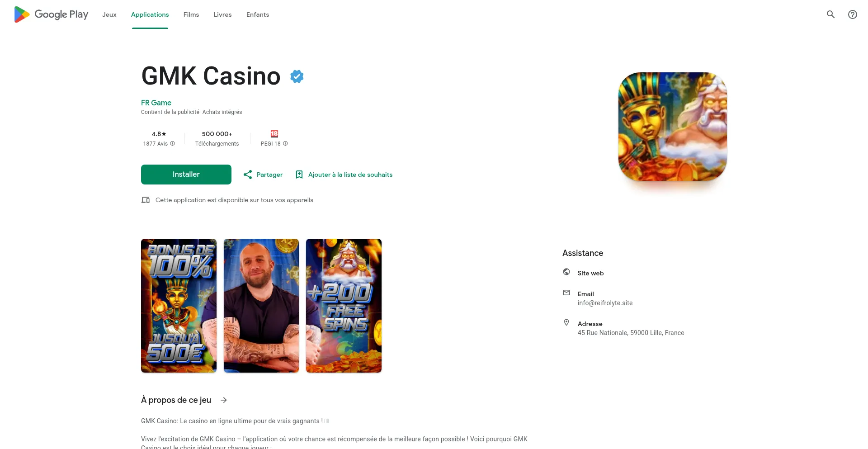Click the location pin Adresse icon
The width and height of the screenshot is (868, 449).
566,322
